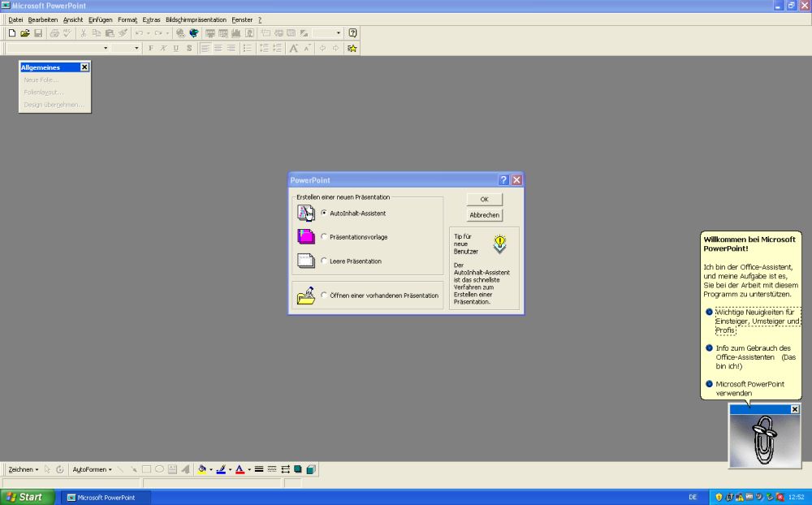Image resolution: width=812 pixels, height=505 pixels.
Task: Click the Center alignment icon
Action: (218, 48)
